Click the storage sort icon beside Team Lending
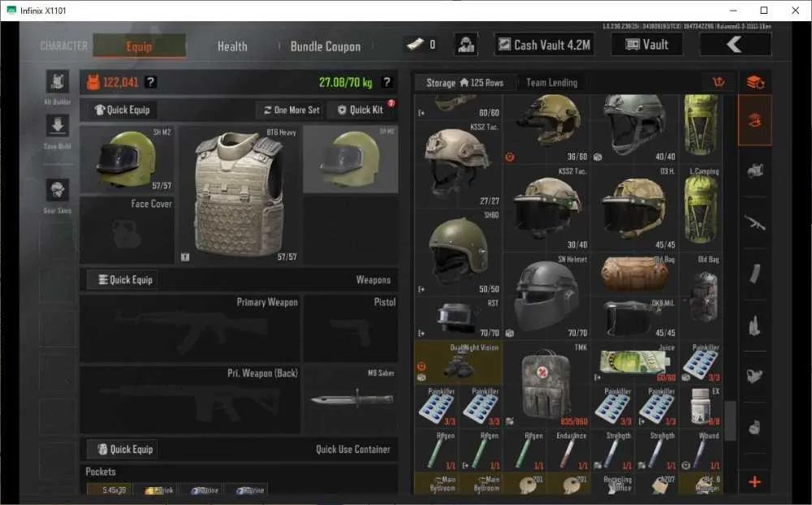 (x=719, y=82)
